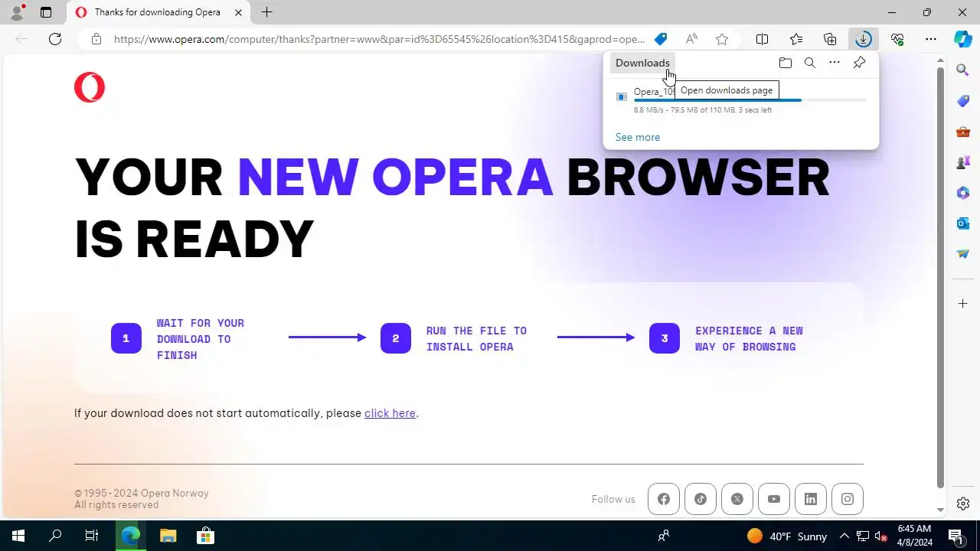980x551 pixels.
Task: Open Microsoft Store from taskbar
Action: 205,536
